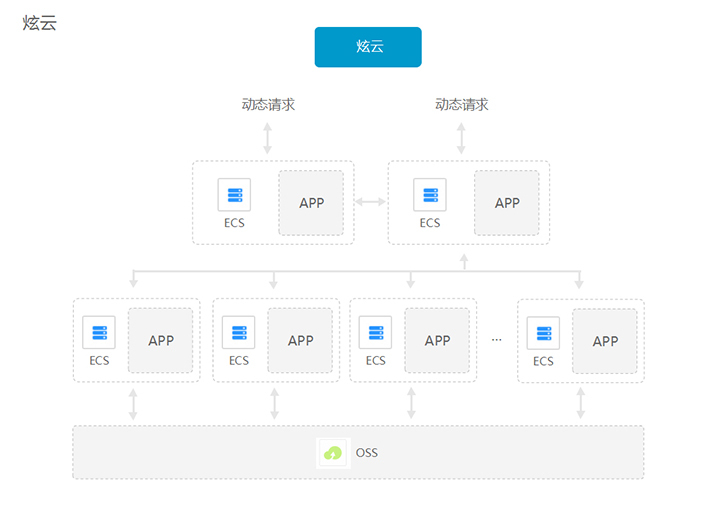718x520 pixels.
Task: Select APP box in first bottom-row group
Action: pos(161,341)
